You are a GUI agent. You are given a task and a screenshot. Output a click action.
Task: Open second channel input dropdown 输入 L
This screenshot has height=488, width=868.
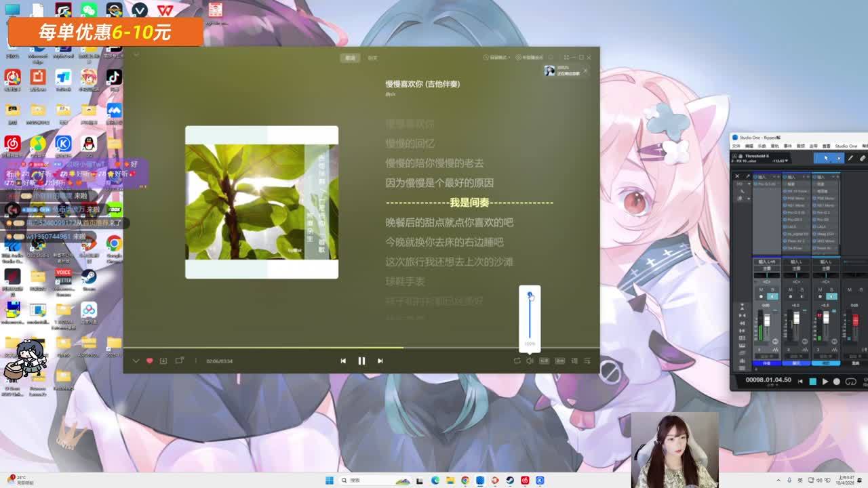click(796, 262)
